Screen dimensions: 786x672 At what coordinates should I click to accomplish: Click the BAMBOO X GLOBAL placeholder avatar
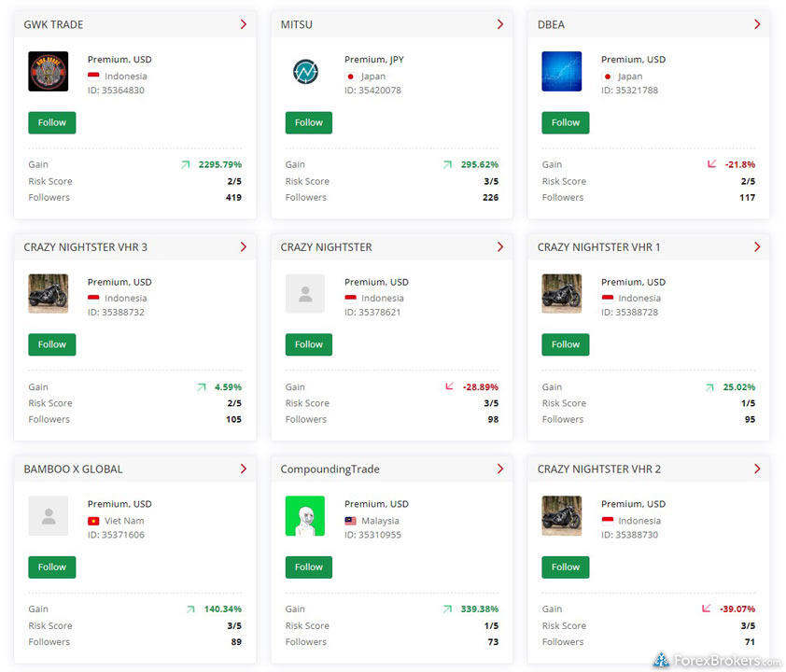click(48, 516)
